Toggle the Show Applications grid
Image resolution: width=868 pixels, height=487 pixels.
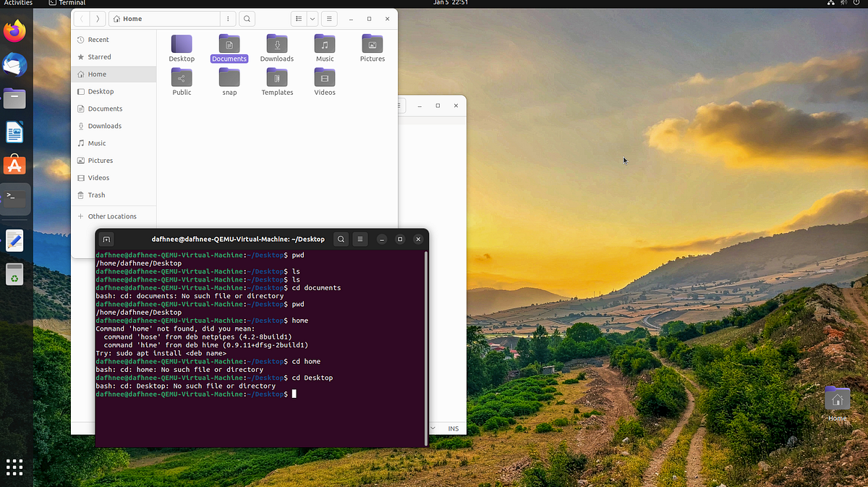point(14,467)
